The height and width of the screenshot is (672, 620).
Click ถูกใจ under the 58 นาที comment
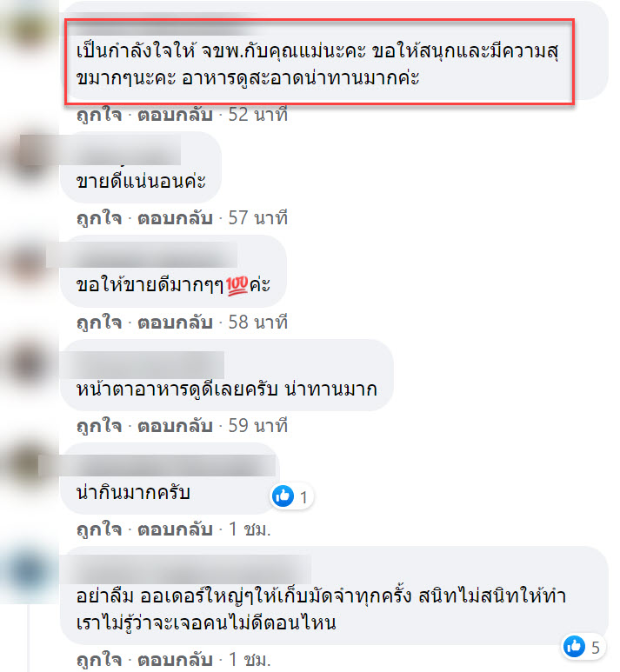click(99, 323)
